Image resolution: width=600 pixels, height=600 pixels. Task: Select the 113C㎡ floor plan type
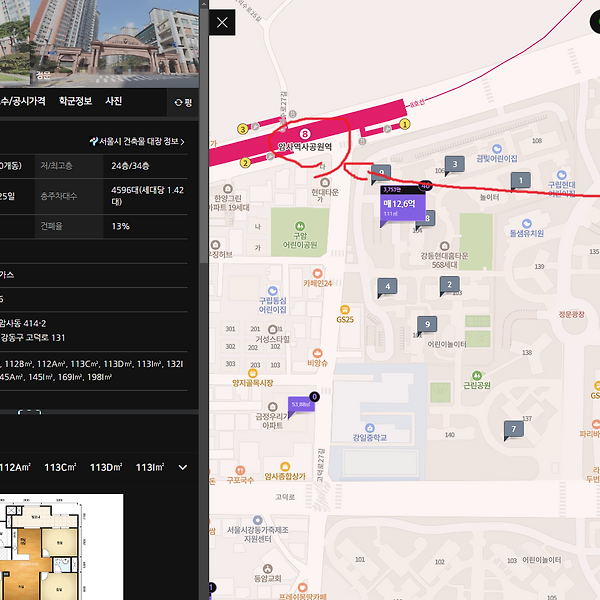tap(61, 467)
